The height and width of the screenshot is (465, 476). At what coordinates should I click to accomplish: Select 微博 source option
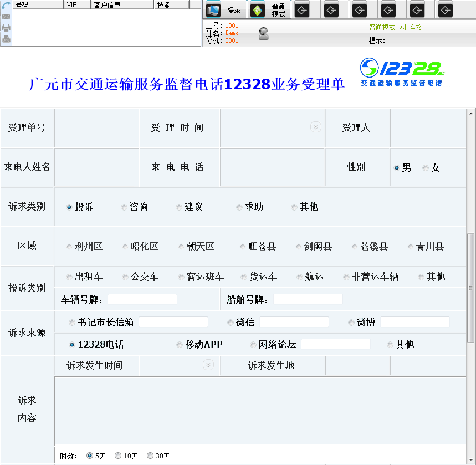[x=351, y=322]
